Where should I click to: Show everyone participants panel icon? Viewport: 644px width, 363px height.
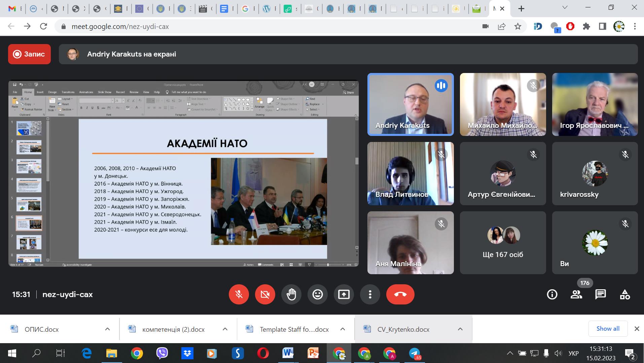click(x=576, y=294)
